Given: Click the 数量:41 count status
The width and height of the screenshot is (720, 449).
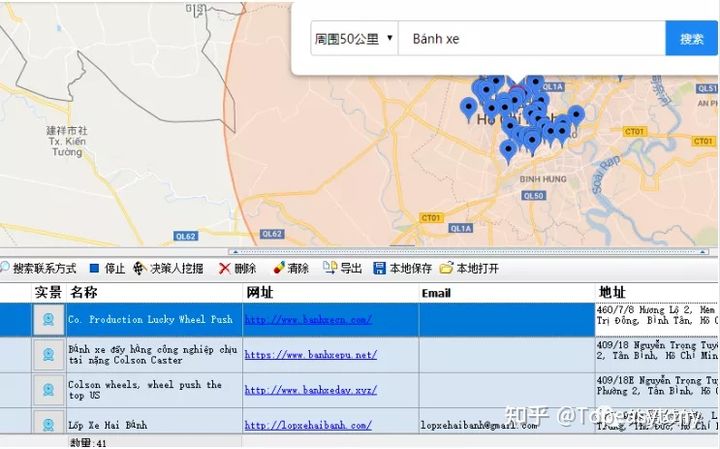Looking at the screenshot, I should 88,443.
